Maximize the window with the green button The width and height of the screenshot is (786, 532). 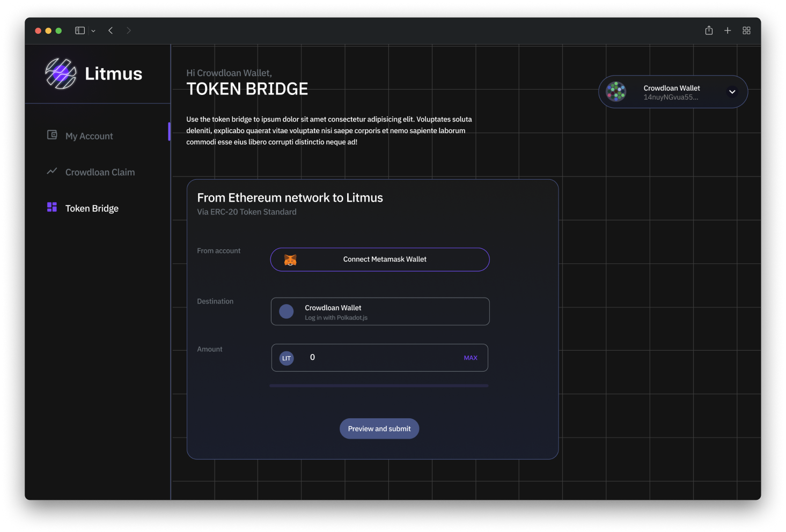tap(58, 31)
